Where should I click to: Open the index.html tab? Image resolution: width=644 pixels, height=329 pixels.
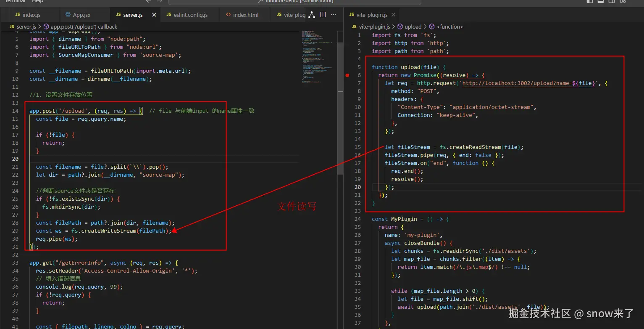[x=246, y=15]
